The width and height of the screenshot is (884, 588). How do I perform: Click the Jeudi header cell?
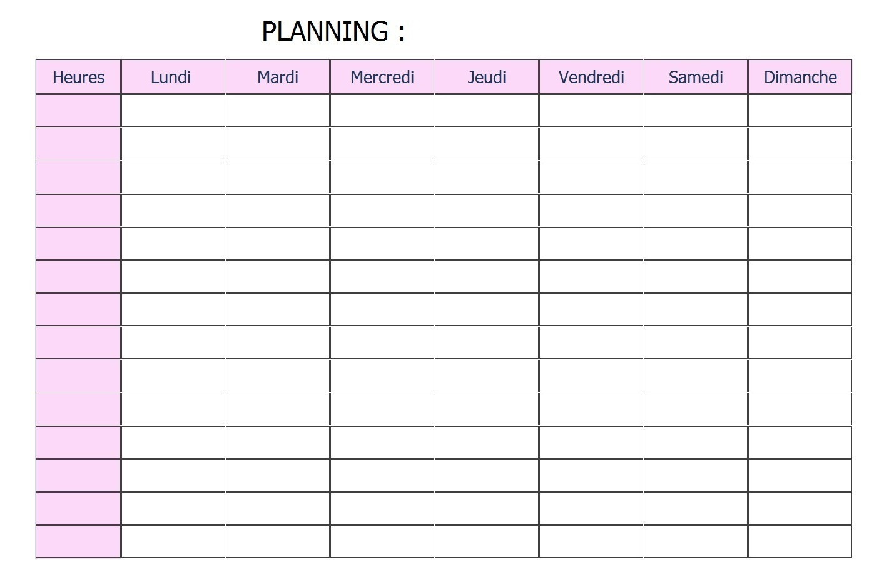click(x=486, y=77)
